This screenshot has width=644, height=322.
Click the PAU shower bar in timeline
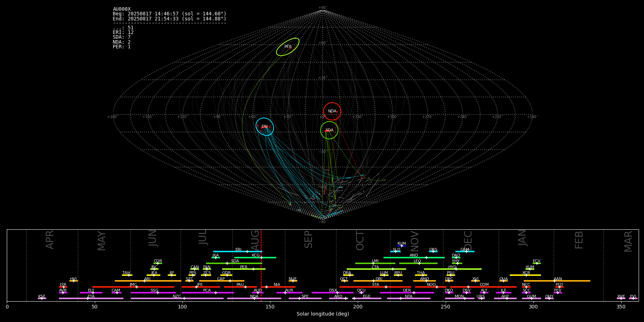[x=240, y=287]
